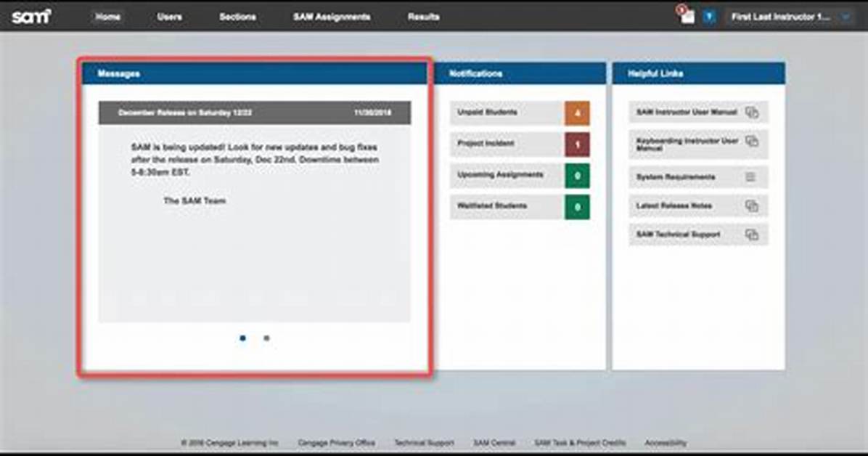Open the inbox icon with the red badge
Image resolution: width=868 pixels, height=456 pixels.
[x=687, y=15]
